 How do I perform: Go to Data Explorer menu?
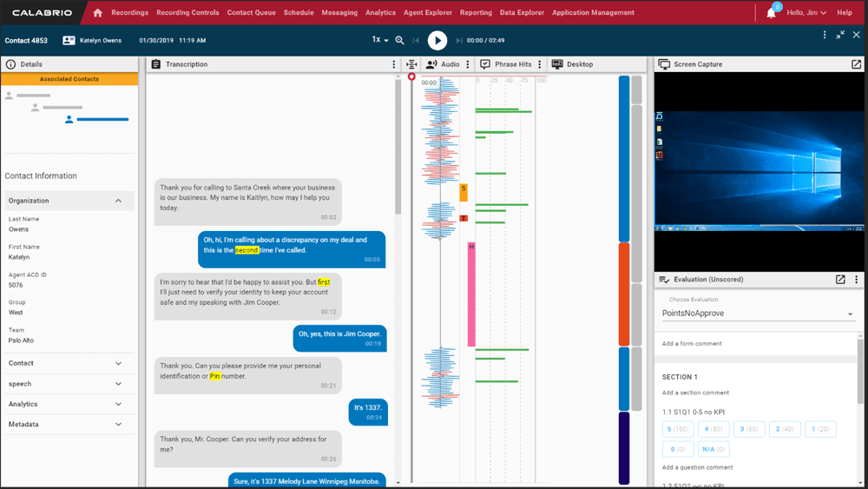522,13
